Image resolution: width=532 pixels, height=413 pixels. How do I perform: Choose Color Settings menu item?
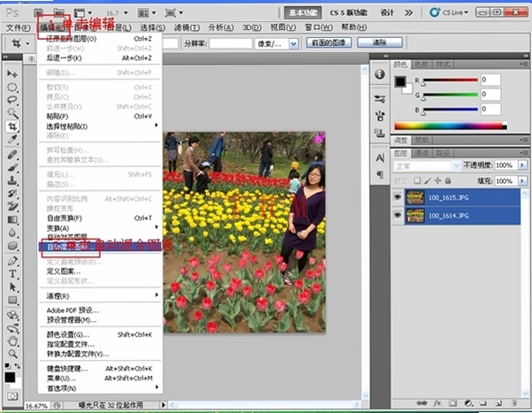pos(101,334)
